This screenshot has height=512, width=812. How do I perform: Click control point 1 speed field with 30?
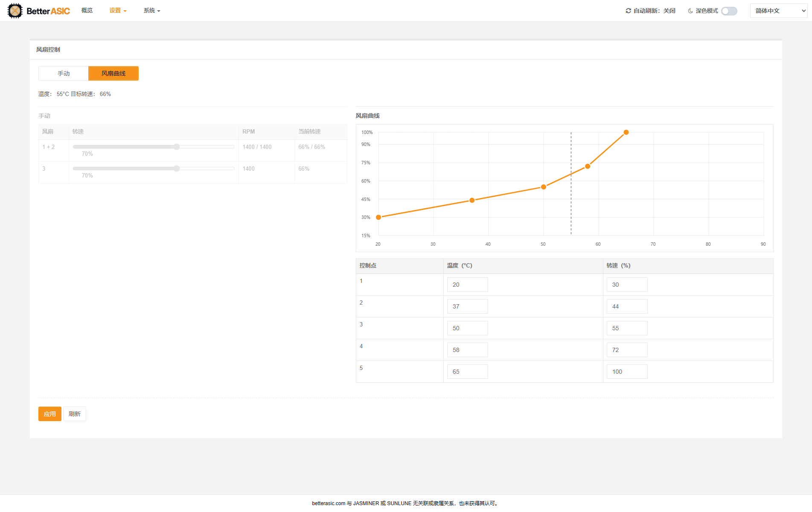[627, 285]
